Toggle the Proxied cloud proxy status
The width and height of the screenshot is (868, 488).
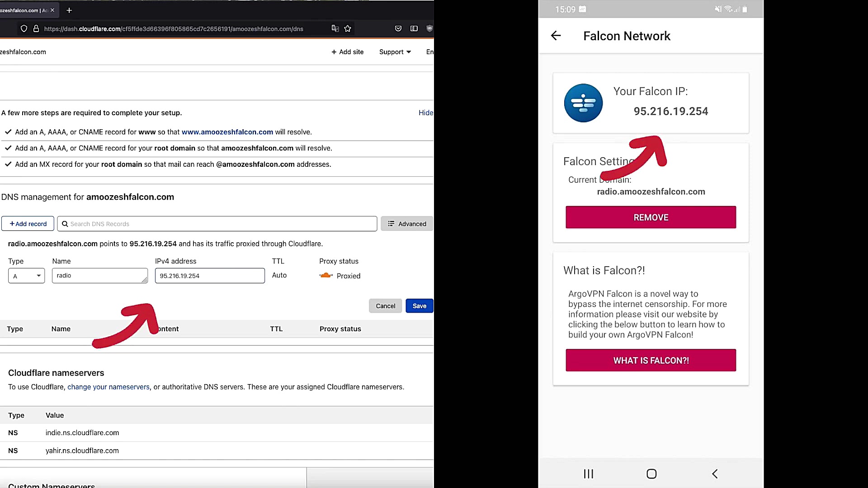pos(326,276)
